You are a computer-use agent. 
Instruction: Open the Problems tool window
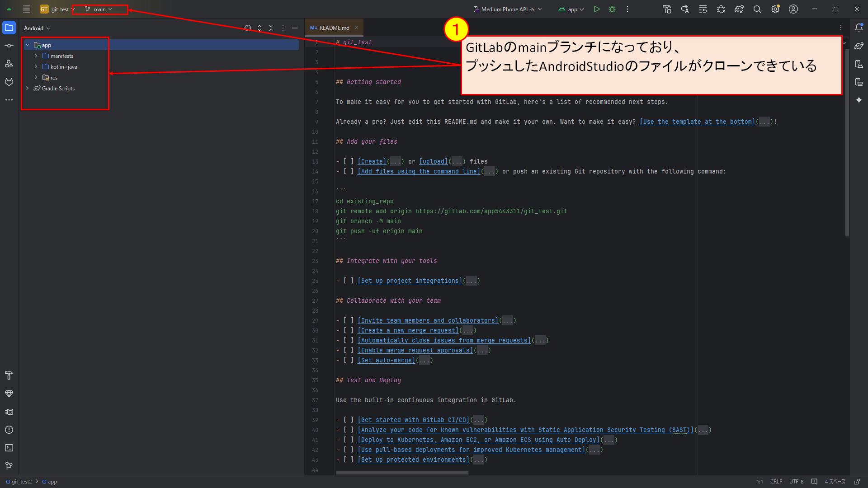pyautogui.click(x=9, y=430)
